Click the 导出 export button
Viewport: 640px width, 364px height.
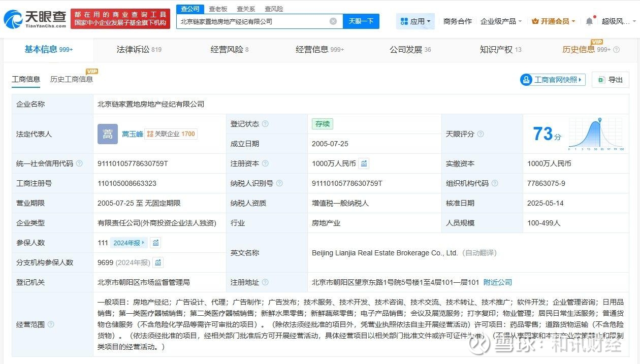(611, 80)
